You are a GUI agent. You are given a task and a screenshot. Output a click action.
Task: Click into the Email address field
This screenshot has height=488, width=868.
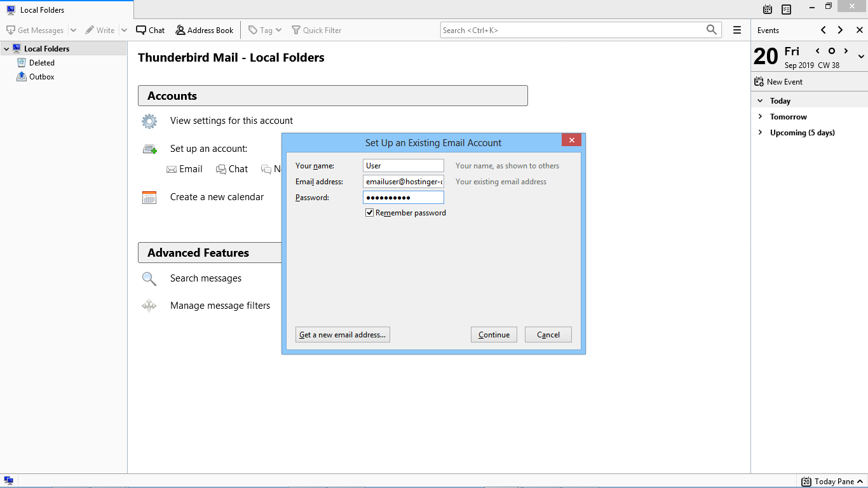pyautogui.click(x=403, y=182)
